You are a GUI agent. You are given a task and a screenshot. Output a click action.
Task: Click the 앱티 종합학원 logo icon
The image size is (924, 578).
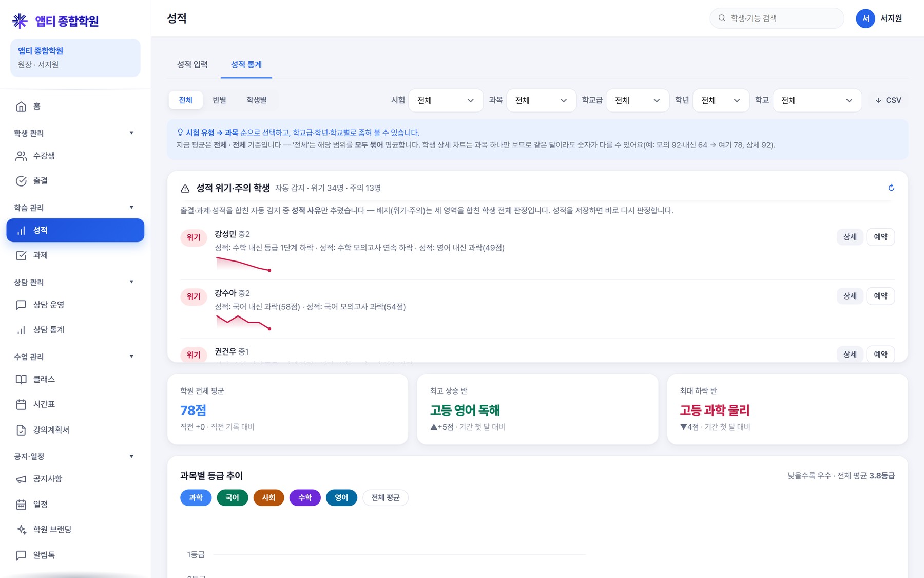coord(20,21)
